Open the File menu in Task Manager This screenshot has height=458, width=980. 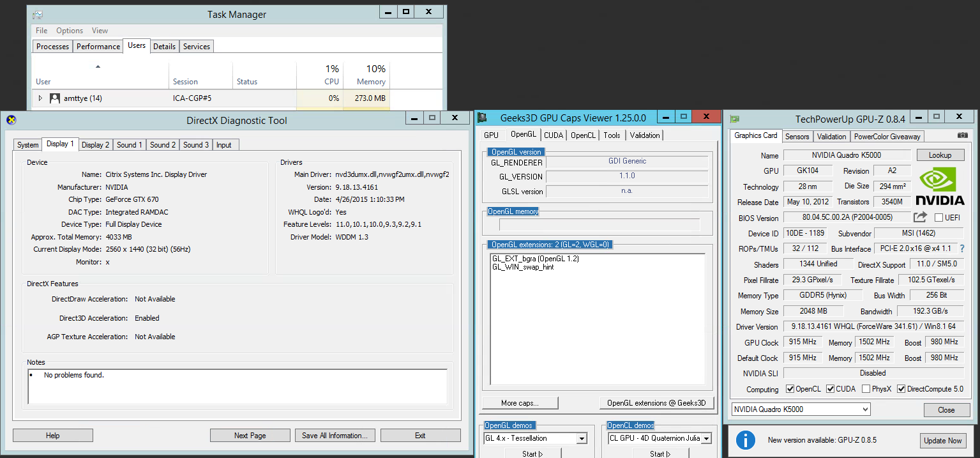(x=41, y=31)
